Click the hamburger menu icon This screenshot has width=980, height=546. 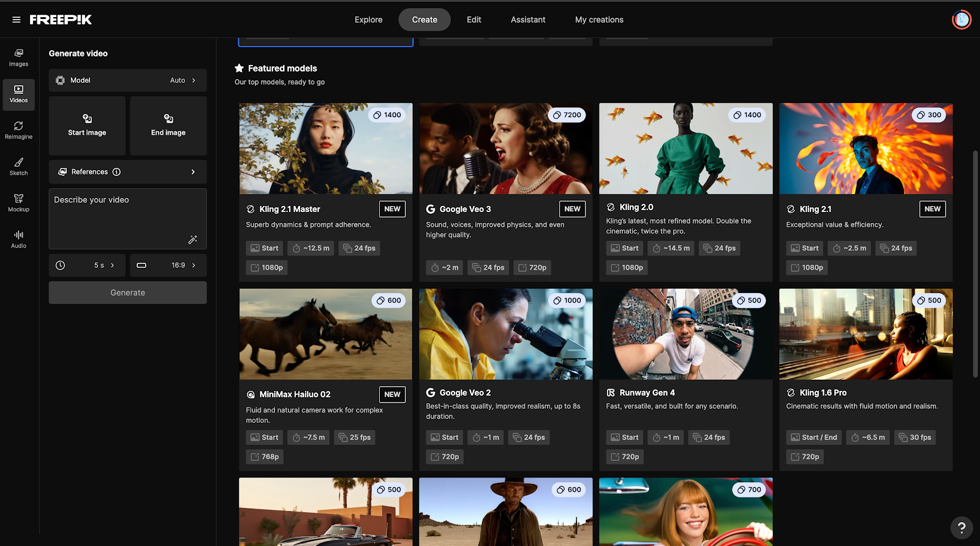[x=17, y=20]
